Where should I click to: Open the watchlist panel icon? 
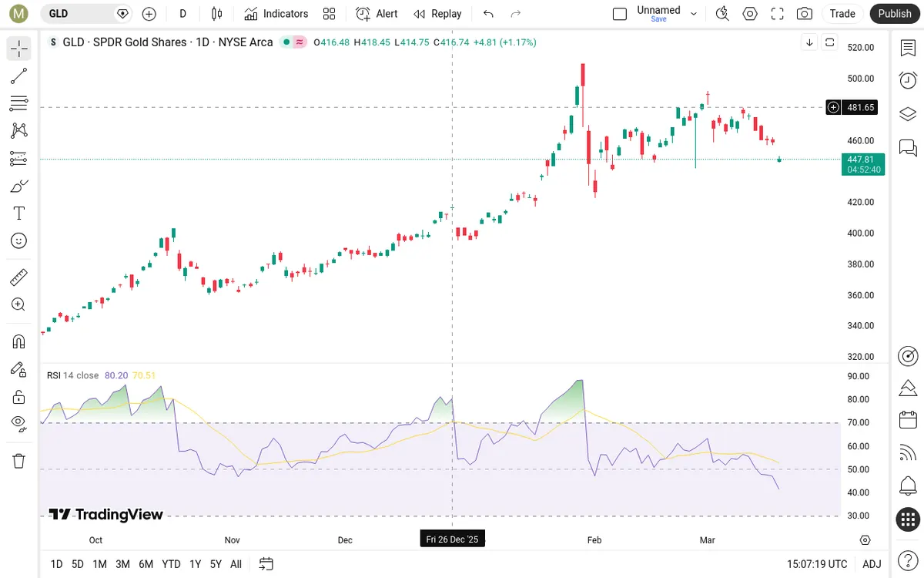(x=908, y=48)
